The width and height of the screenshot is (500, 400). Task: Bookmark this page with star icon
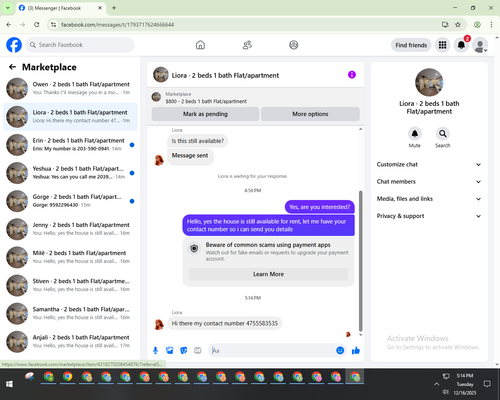[458, 25]
